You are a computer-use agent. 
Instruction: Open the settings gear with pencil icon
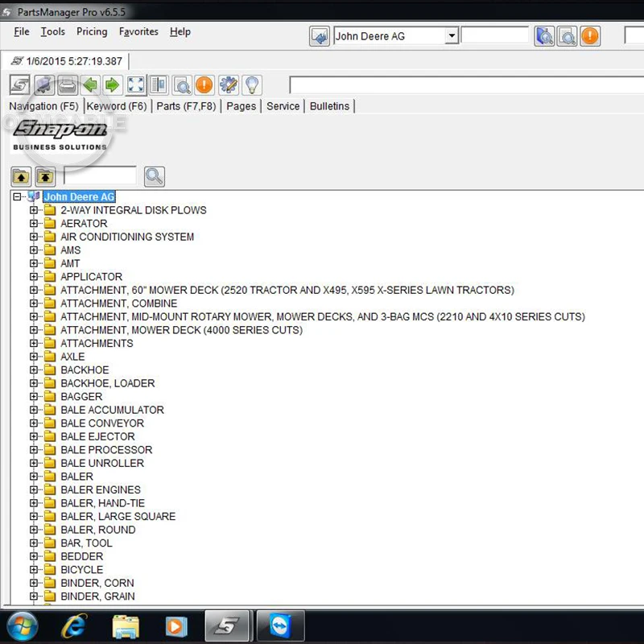pos(229,85)
